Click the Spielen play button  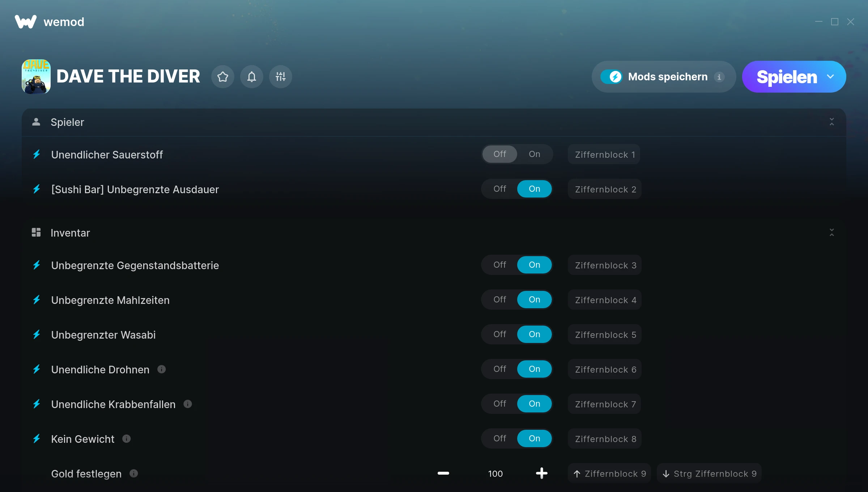click(787, 77)
